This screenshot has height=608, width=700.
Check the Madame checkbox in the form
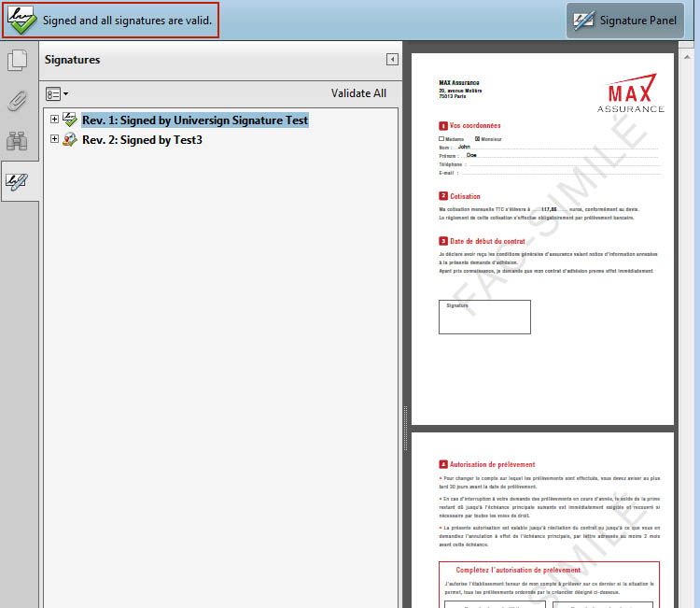point(441,138)
